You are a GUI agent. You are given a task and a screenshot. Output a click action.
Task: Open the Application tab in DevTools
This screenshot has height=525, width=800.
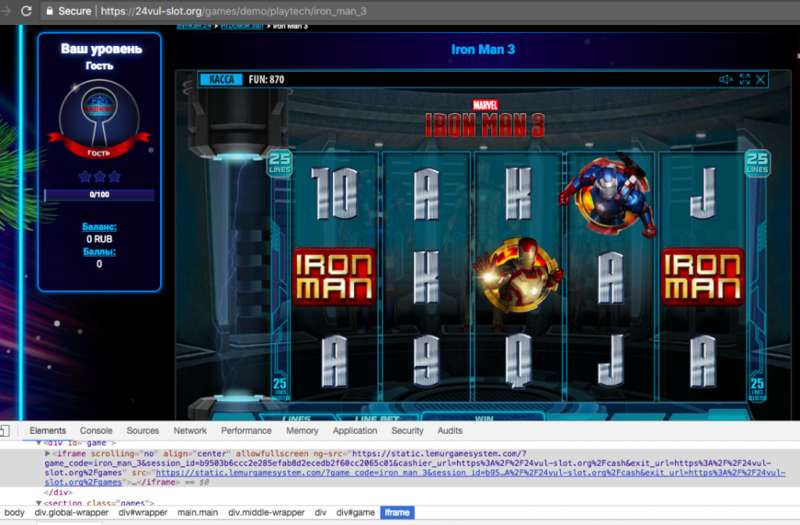click(x=355, y=431)
